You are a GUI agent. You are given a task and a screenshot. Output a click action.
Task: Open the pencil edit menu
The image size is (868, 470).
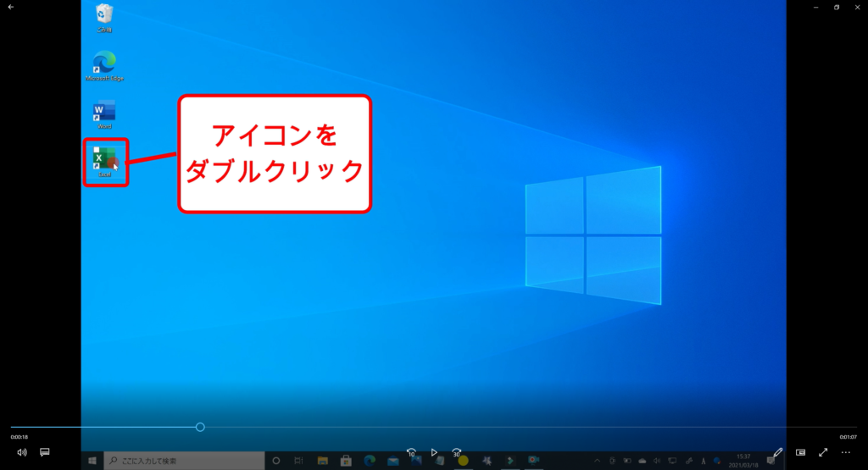778,452
